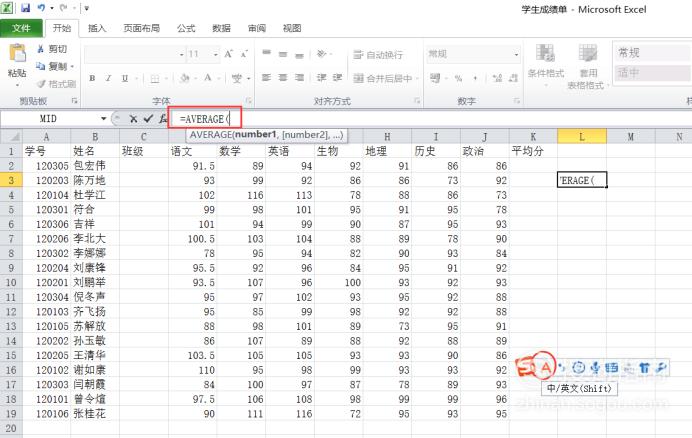Viewport: 692px width, 438px height.
Task: Switch to 插入 (Insert) tab
Action: pyautogui.click(x=97, y=28)
